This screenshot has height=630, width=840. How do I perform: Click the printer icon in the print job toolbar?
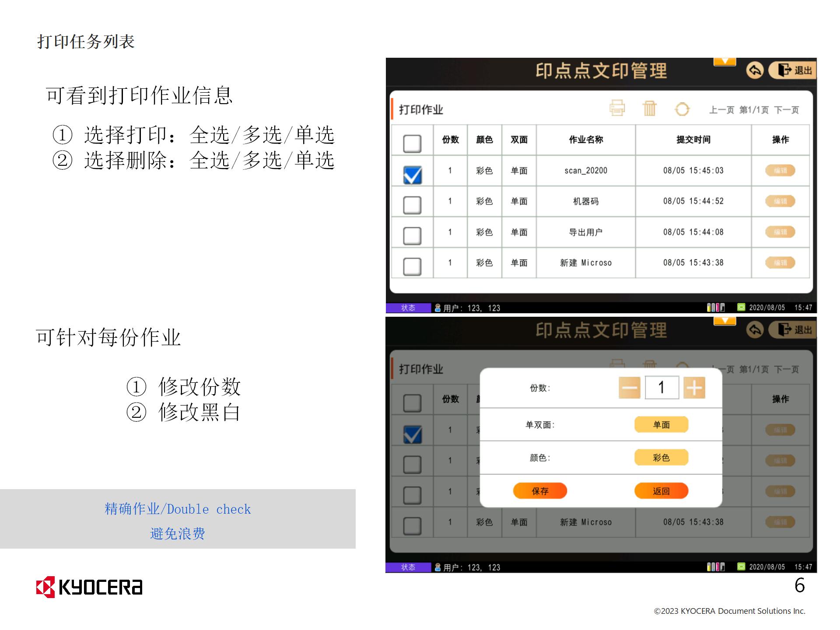click(x=617, y=108)
